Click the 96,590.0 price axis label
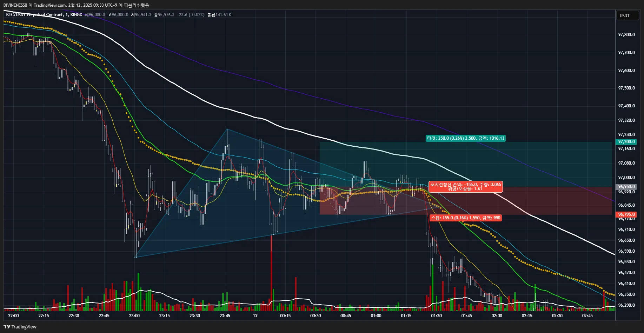The width and height of the screenshot is (644, 333). coord(626,251)
